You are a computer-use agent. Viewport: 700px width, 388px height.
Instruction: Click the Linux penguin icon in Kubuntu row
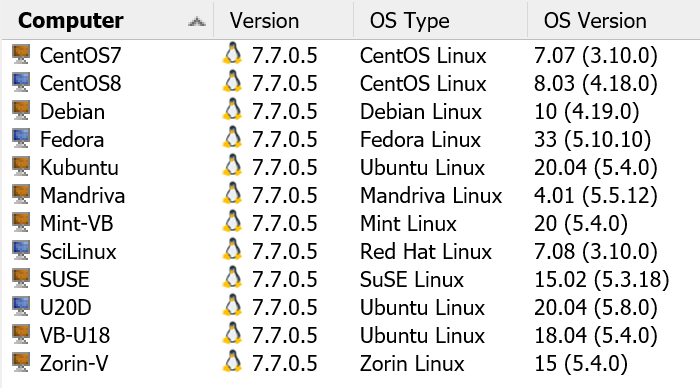pyautogui.click(x=232, y=166)
